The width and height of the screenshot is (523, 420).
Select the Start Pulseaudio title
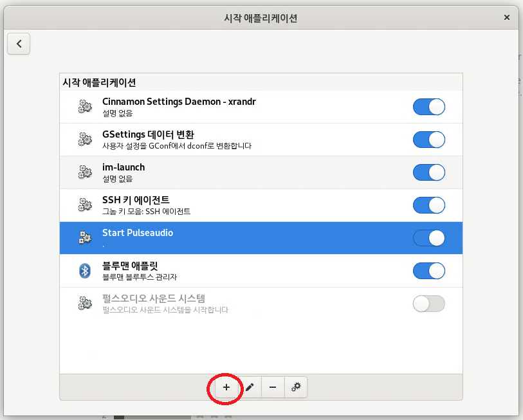(138, 233)
